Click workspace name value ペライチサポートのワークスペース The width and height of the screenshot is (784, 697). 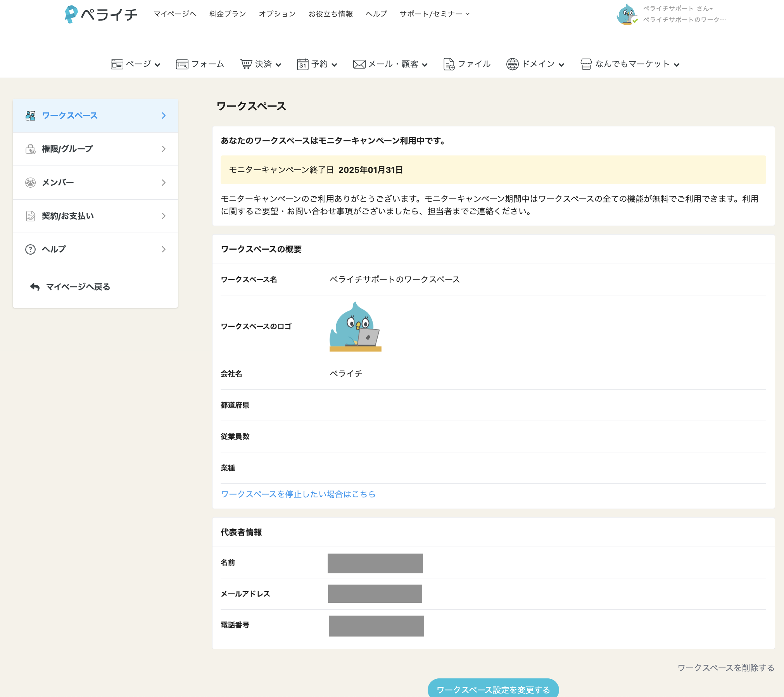[x=395, y=279]
